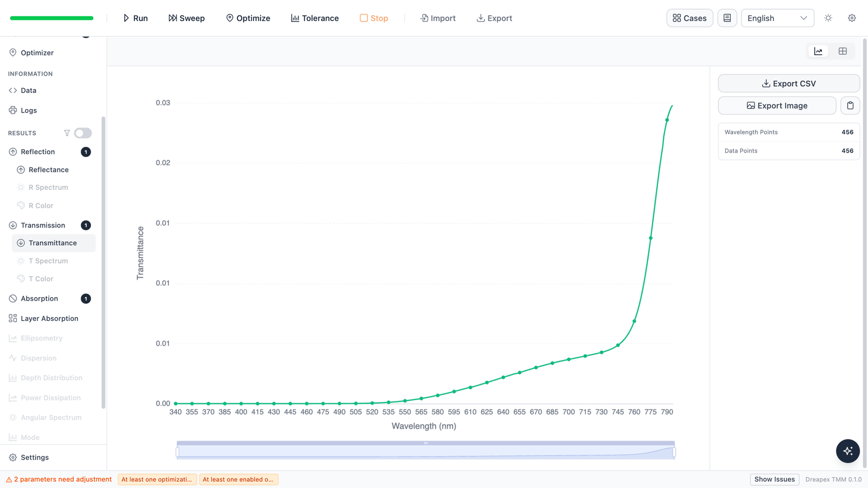
Task: Switch to table grid view
Action: click(843, 51)
